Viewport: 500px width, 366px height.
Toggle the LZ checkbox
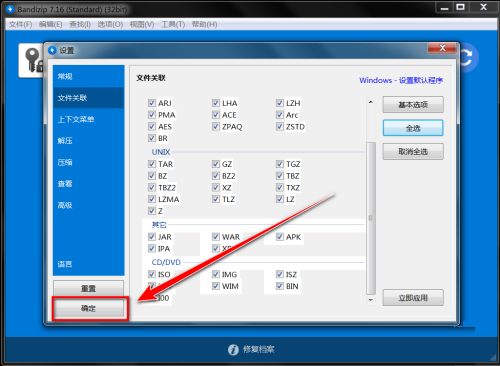[280, 199]
